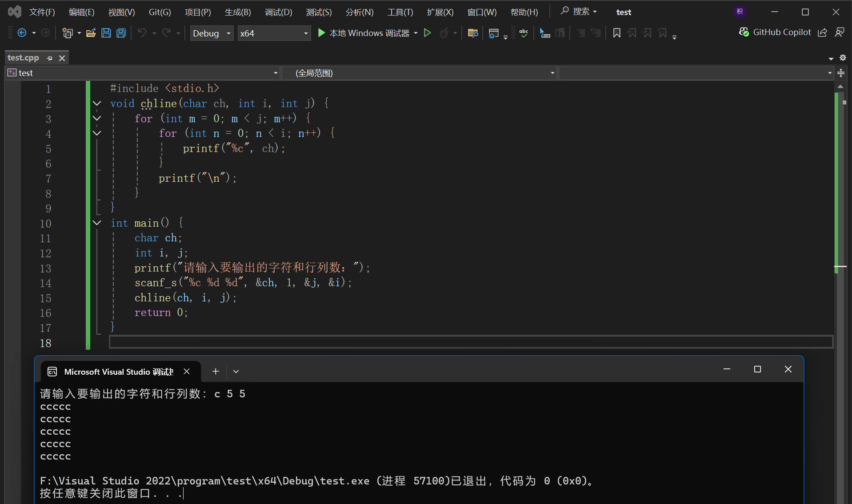Open the Debug configuration dropdown

212,33
